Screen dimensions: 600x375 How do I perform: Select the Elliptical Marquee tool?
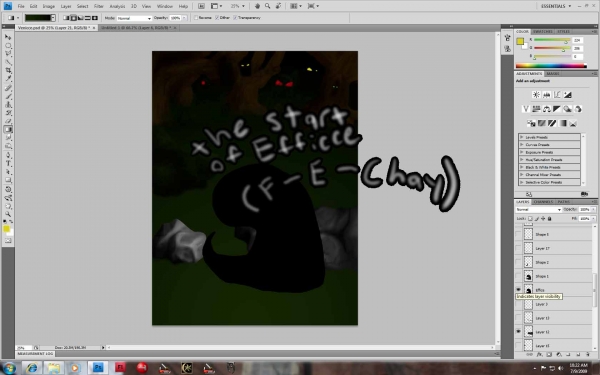8,46
